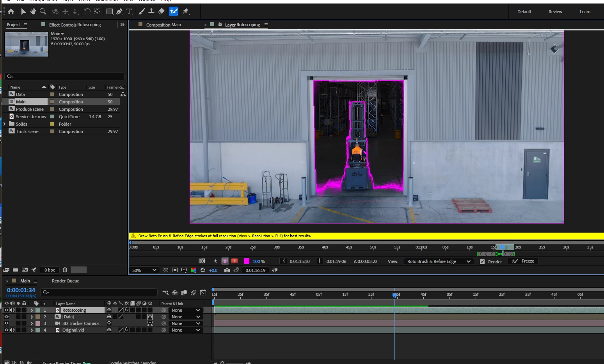Image resolution: width=604 pixels, height=364 pixels.
Task: Expand the Original vid layer properties
Action: [32, 330]
